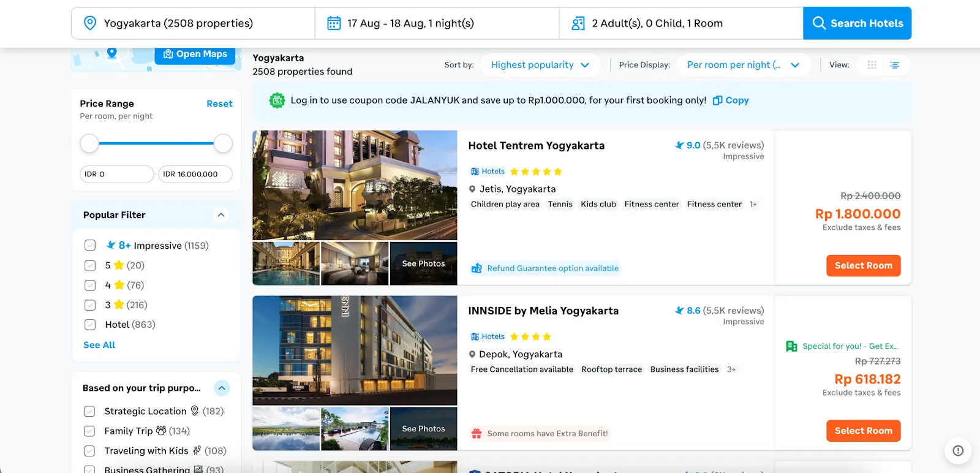Open the Highest popularity sort dropdown
The image size is (980, 473).
(540, 65)
